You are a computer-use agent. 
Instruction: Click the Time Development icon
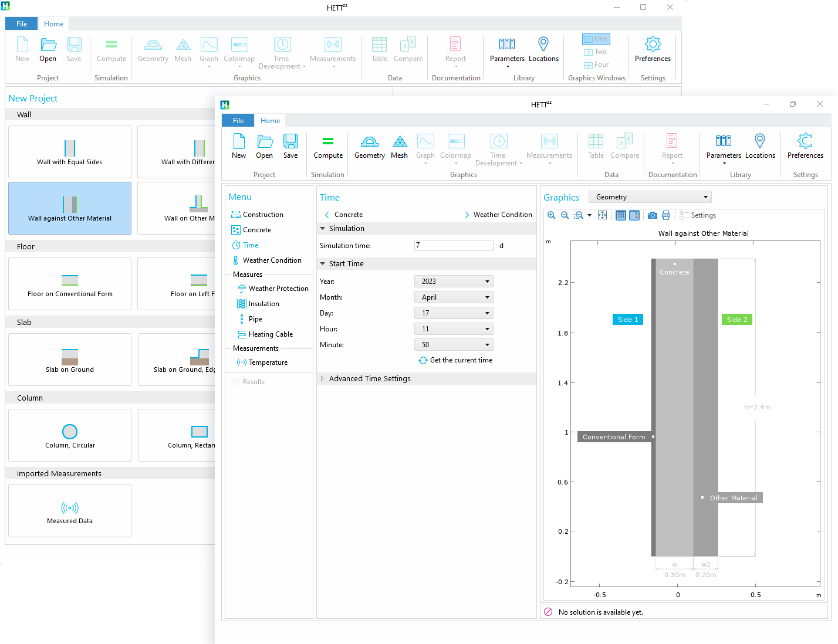pyautogui.click(x=498, y=147)
